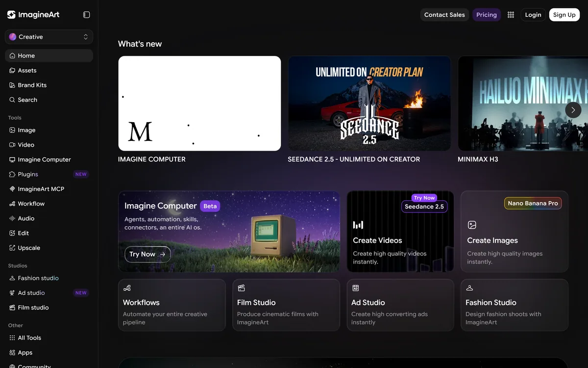Click the ImagineArt wordmark text
The width and height of the screenshot is (588, 368).
39,15
